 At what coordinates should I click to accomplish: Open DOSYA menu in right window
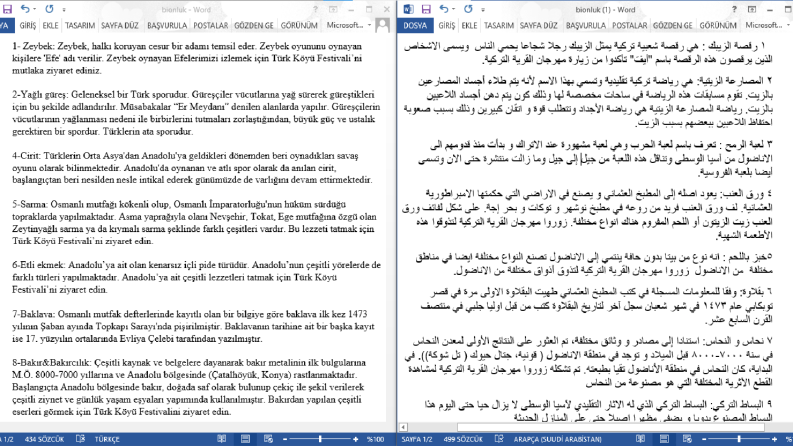[x=415, y=25]
